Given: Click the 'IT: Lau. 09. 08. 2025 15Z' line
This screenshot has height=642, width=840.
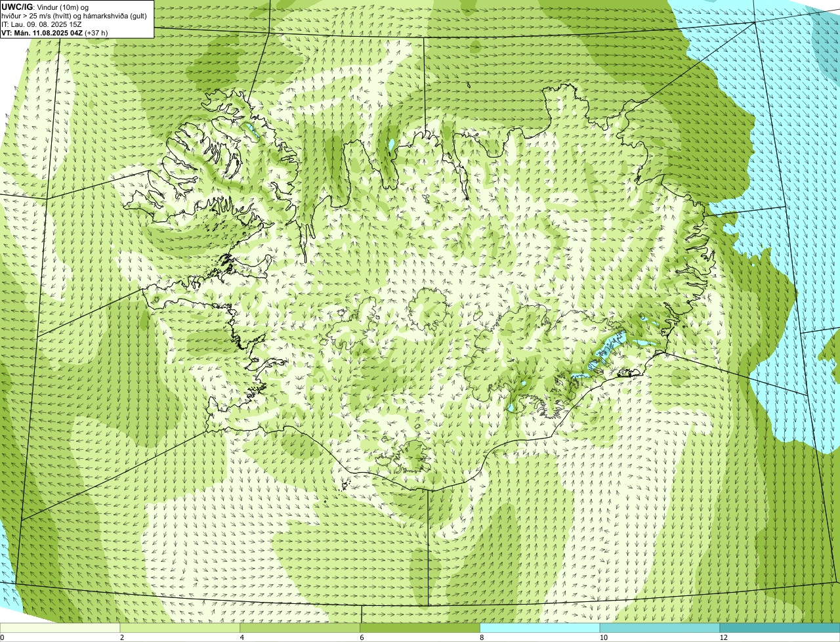Looking at the screenshot, I should 42,24.
